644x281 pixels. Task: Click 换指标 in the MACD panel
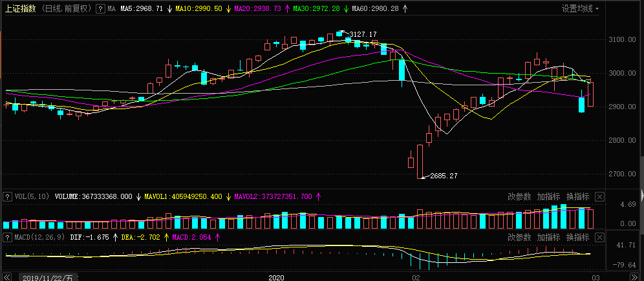point(577,238)
